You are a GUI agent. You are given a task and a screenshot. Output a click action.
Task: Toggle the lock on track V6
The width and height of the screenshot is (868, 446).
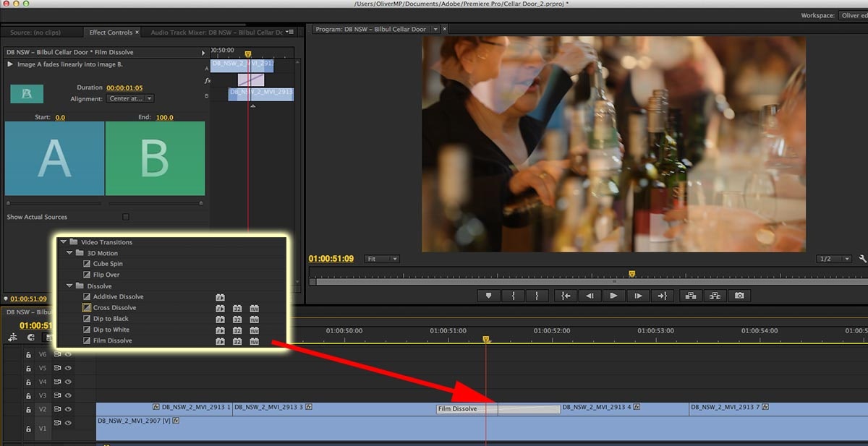[29, 354]
